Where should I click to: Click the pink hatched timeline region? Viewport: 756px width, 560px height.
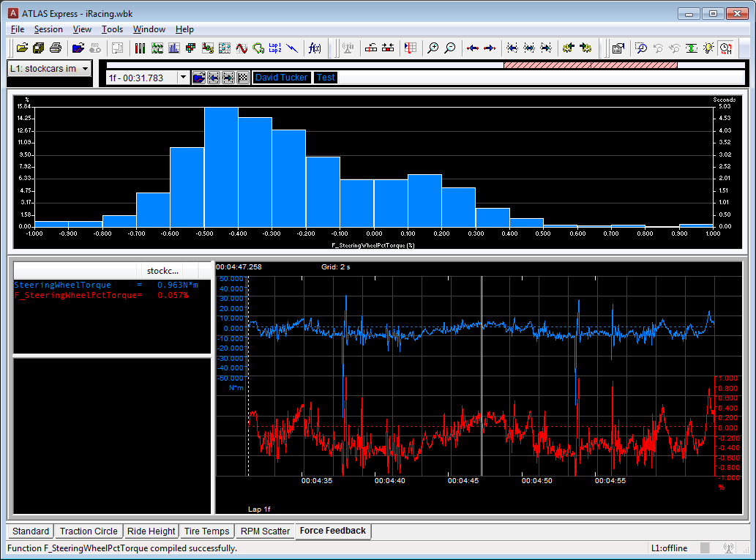[x=591, y=65]
